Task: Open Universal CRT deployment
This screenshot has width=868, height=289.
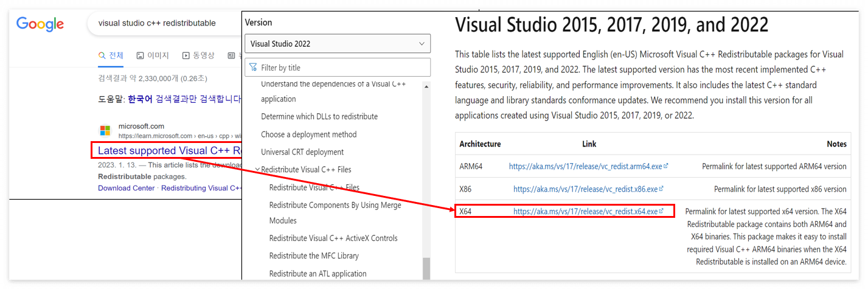Action: coord(302,152)
